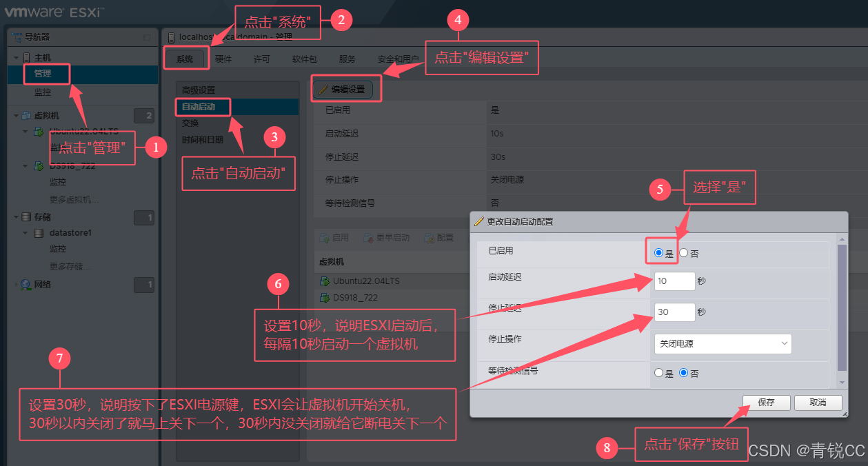The width and height of the screenshot is (868, 466).
Task: Open 更多虚拟机... link in navigator
Action: pyautogui.click(x=73, y=199)
